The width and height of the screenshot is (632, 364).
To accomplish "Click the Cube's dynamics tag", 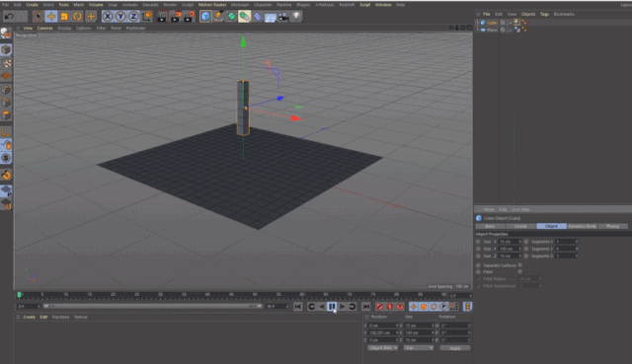I will coord(517,23).
